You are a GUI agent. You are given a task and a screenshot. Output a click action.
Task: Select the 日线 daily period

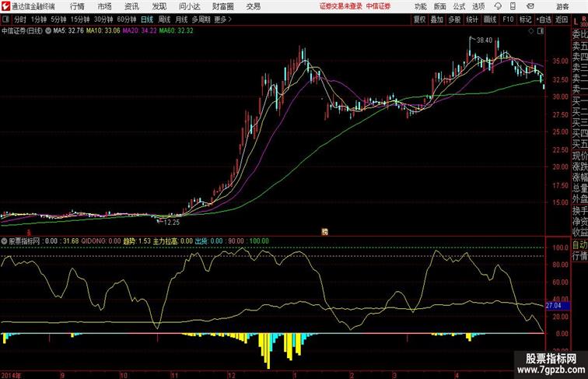point(147,19)
